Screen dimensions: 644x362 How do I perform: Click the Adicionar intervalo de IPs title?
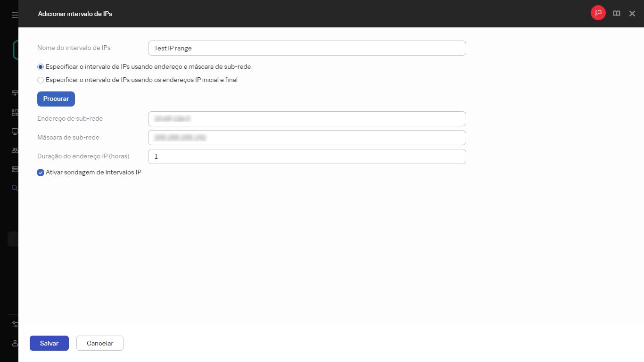75,14
